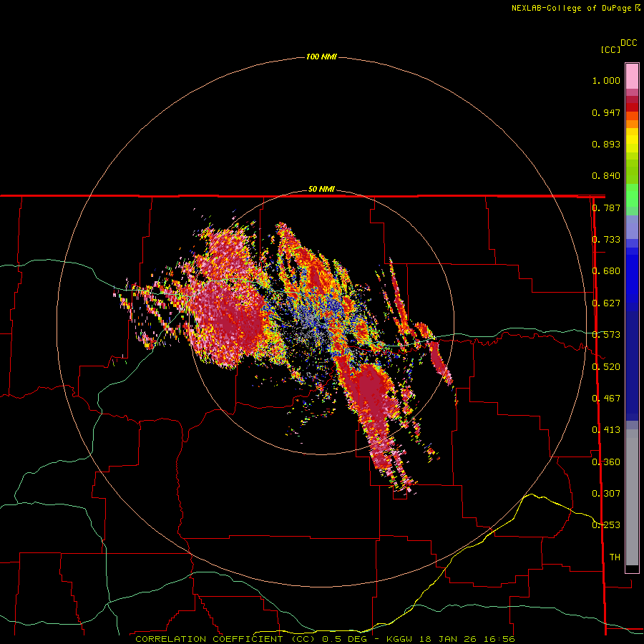Select the 0.893 scale value

(606, 144)
